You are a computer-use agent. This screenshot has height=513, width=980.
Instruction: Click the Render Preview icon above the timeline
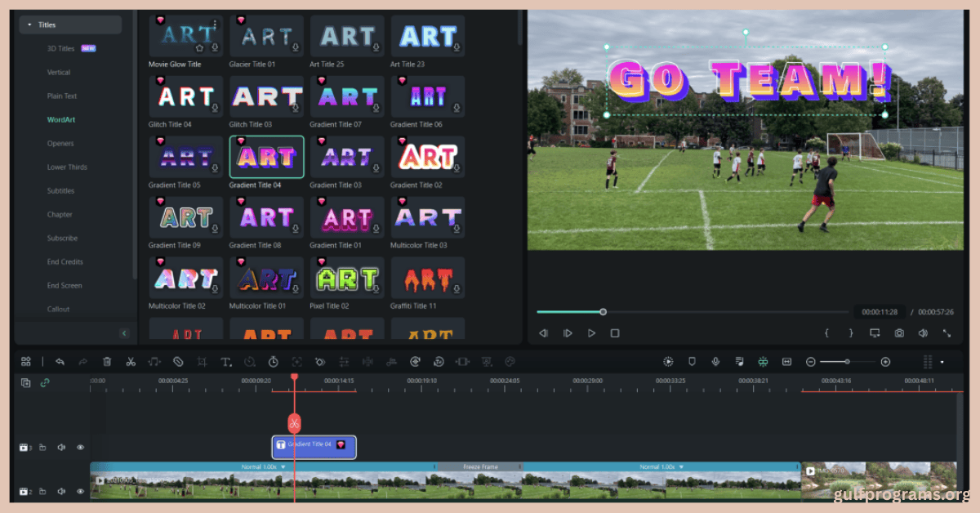667,361
